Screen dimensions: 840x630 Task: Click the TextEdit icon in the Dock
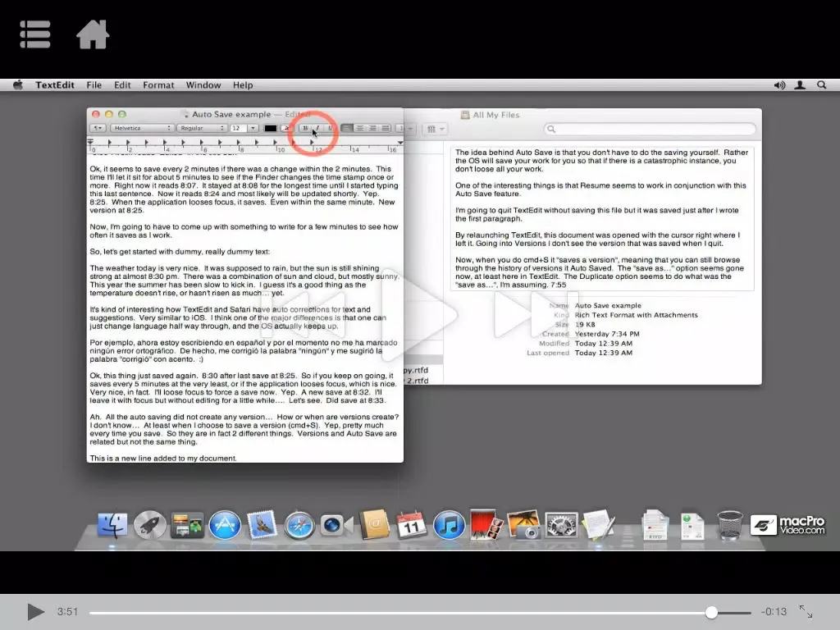pos(598,525)
